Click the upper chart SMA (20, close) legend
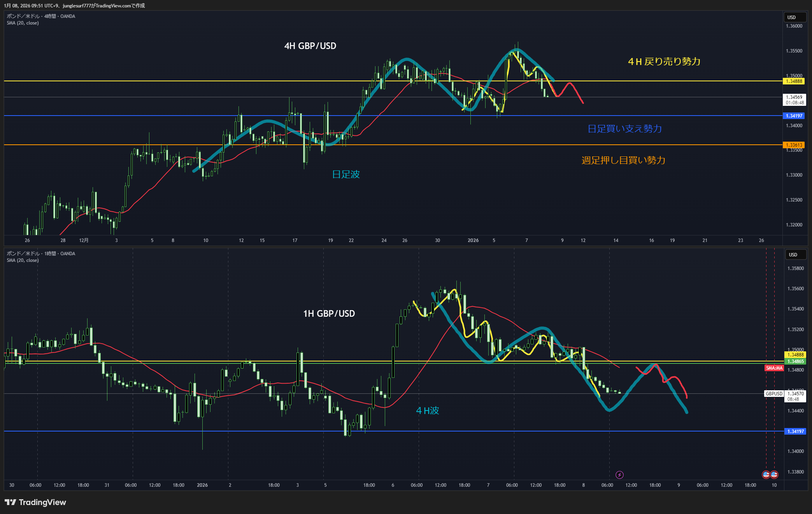This screenshot has height=514, width=812. [x=23, y=23]
